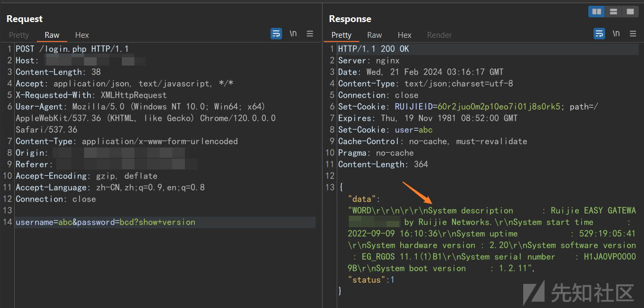Open Pretty tab in Request panel

pos(19,35)
